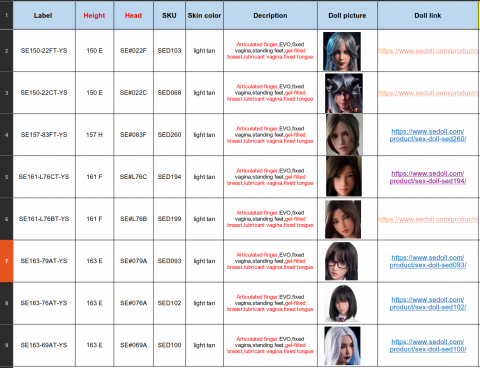Open the sed102 product link
This screenshot has height=368, width=480.
[x=428, y=303]
